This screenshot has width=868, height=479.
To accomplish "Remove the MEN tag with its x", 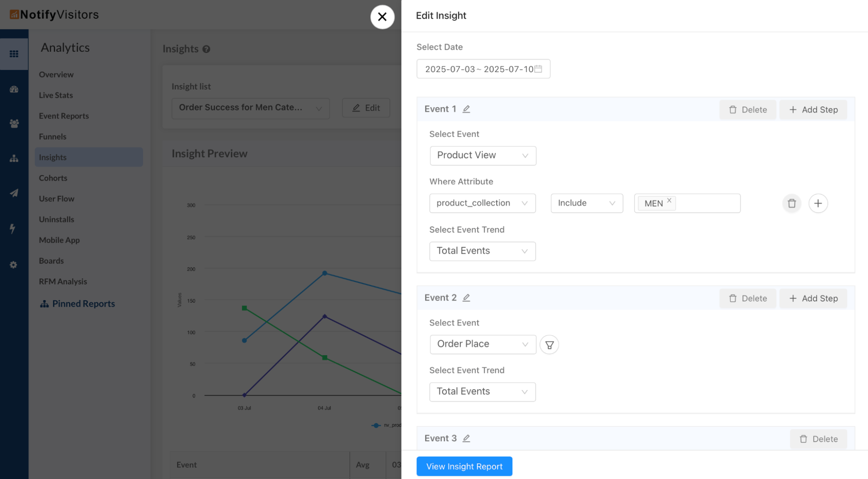I will tap(669, 200).
